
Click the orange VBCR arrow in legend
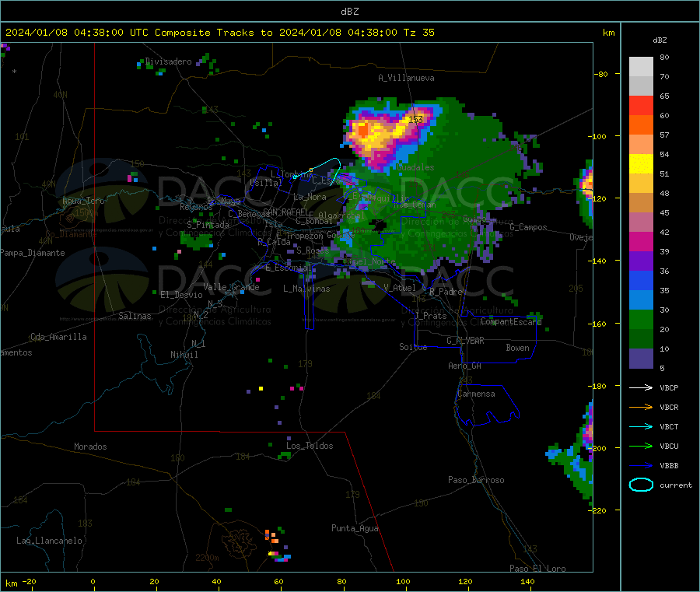tap(641, 407)
